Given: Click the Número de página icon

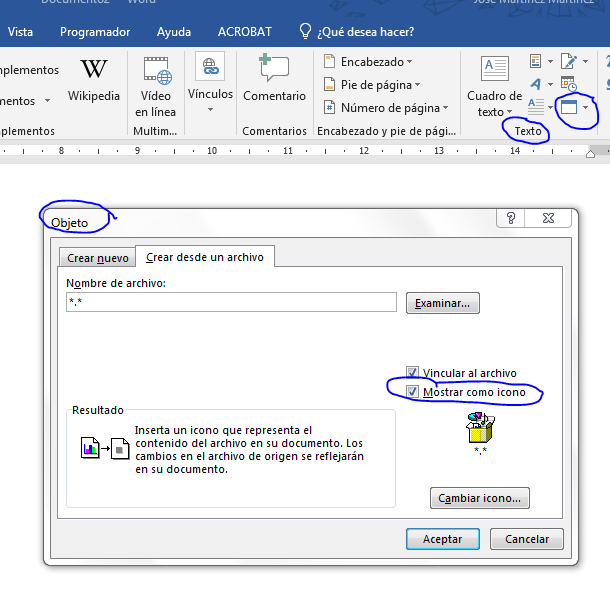Looking at the screenshot, I should [x=330, y=107].
